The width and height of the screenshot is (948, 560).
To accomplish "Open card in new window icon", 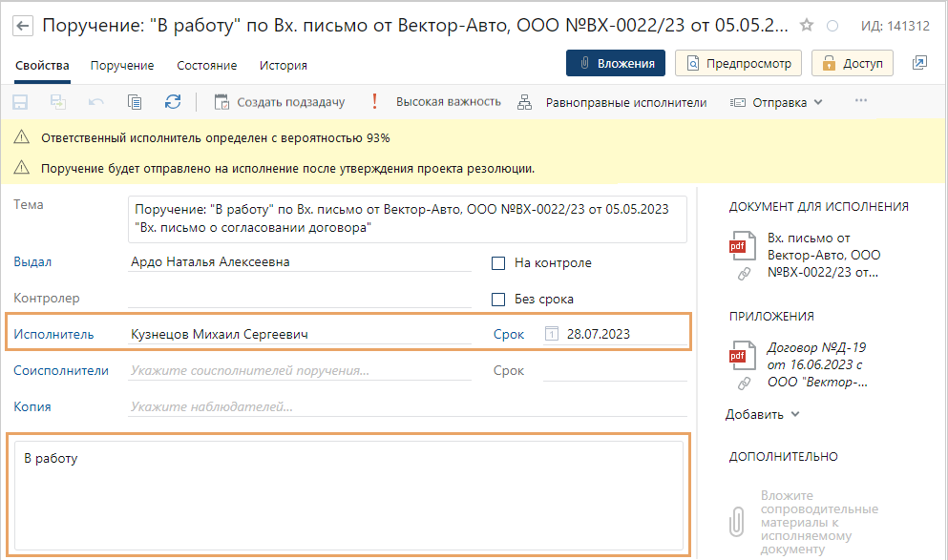I will 919,64.
